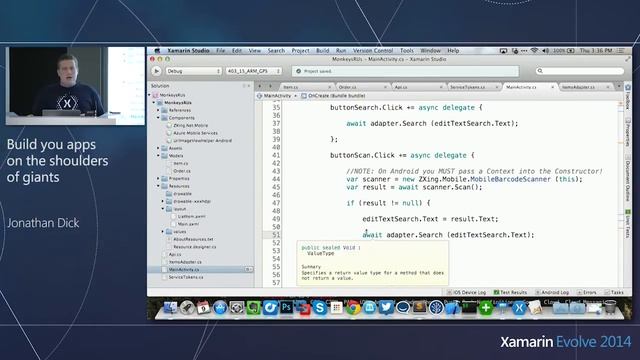Click the gear icon on MainActivity.cs row
The height and width of the screenshot is (360, 640).
point(248,269)
